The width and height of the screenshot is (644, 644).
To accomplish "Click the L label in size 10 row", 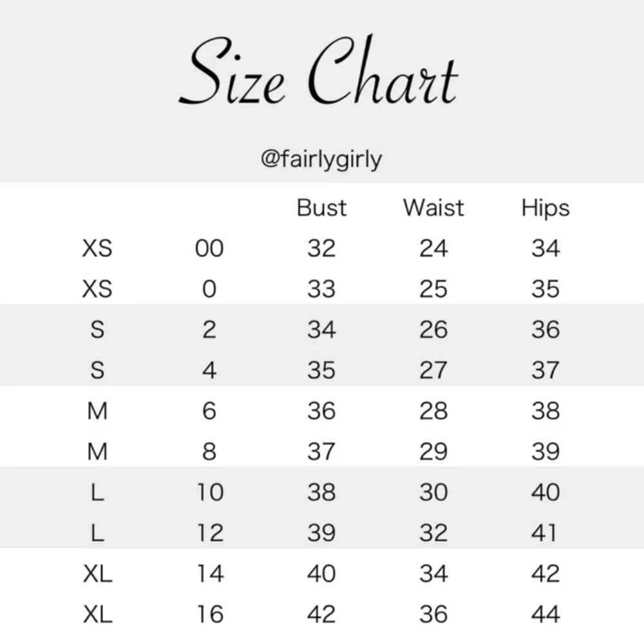I will [97, 493].
